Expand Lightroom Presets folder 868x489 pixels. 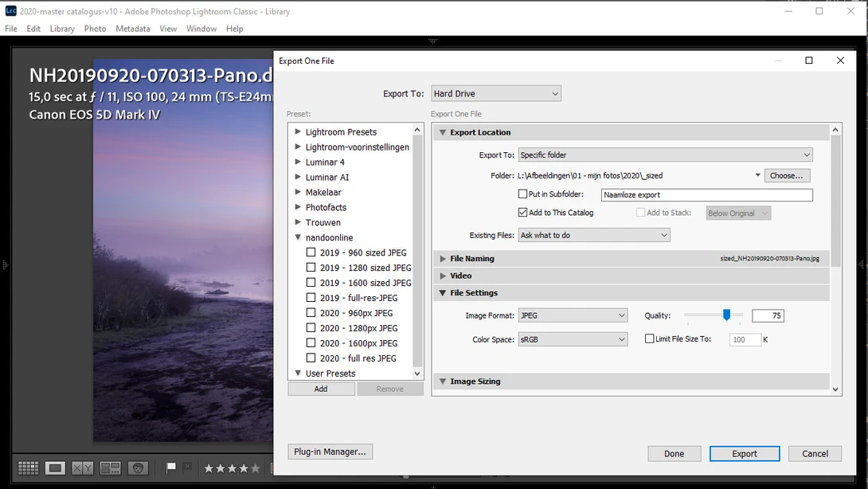tap(298, 131)
